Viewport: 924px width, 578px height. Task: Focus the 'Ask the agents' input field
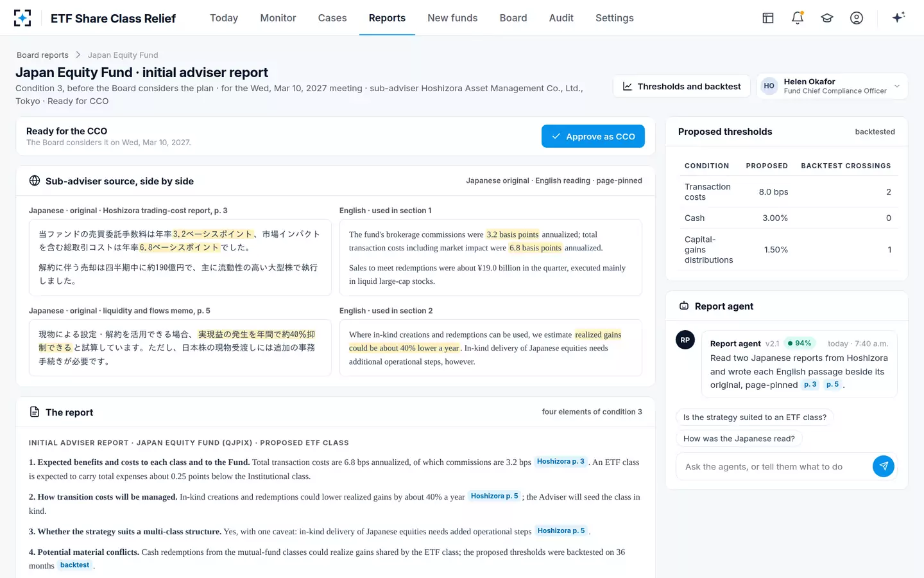[775, 467]
